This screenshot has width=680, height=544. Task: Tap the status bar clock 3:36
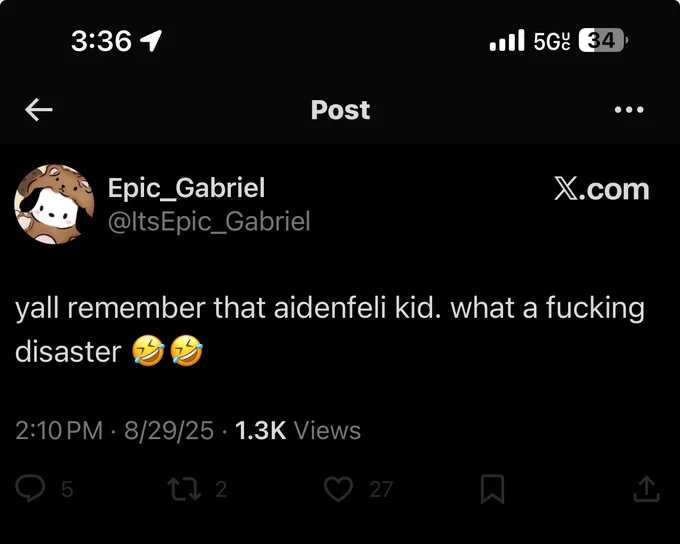(x=101, y=41)
